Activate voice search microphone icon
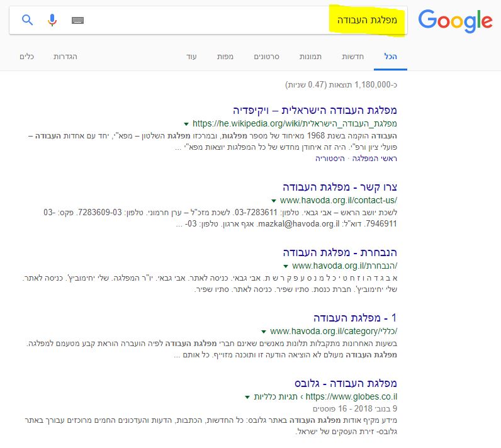 click(52, 20)
